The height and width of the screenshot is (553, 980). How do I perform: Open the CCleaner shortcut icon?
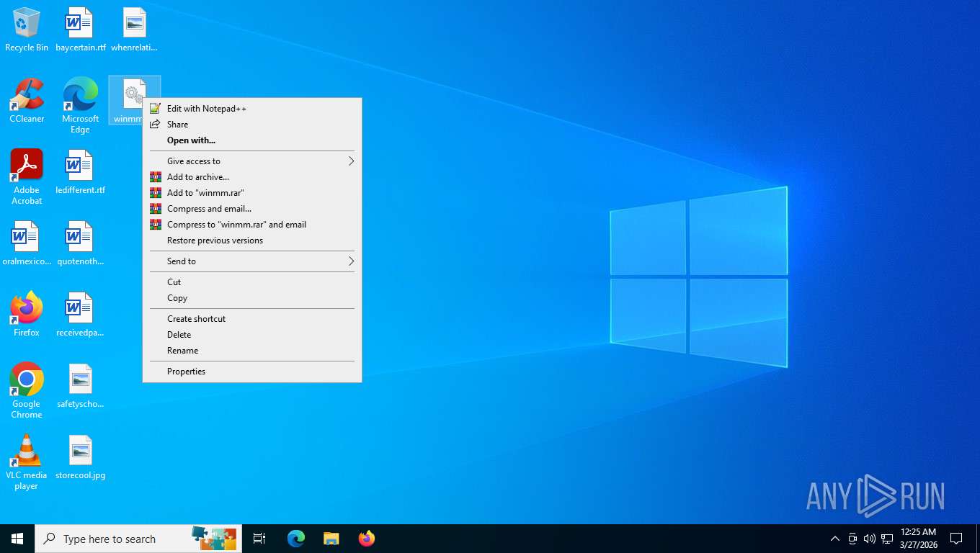(27, 100)
